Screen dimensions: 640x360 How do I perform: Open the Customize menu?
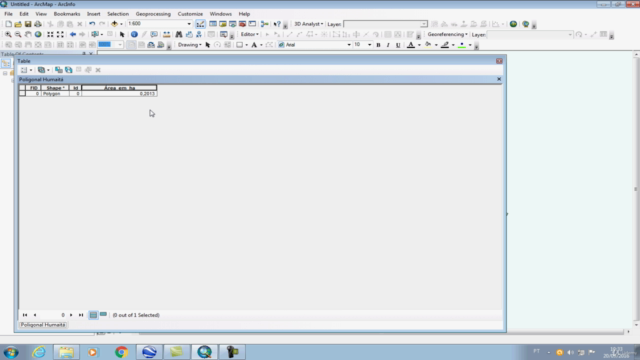click(x=190, y=14)
